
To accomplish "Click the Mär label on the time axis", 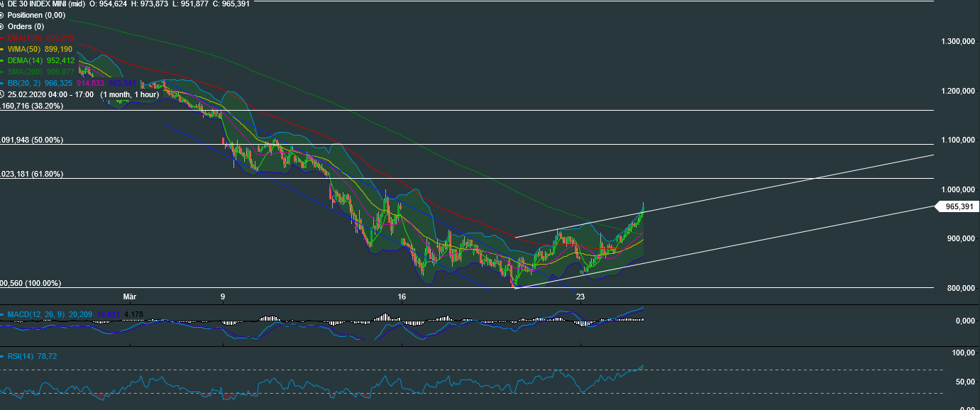I will [129, 297].
